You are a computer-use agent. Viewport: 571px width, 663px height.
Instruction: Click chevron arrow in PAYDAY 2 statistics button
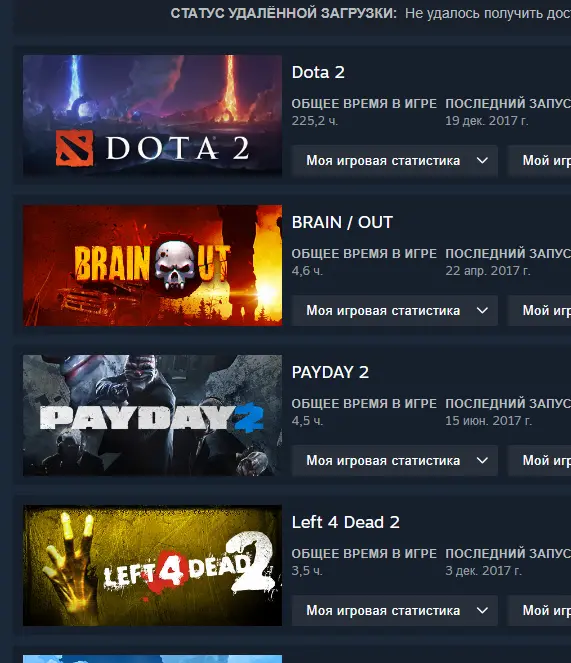click(482, 460)
